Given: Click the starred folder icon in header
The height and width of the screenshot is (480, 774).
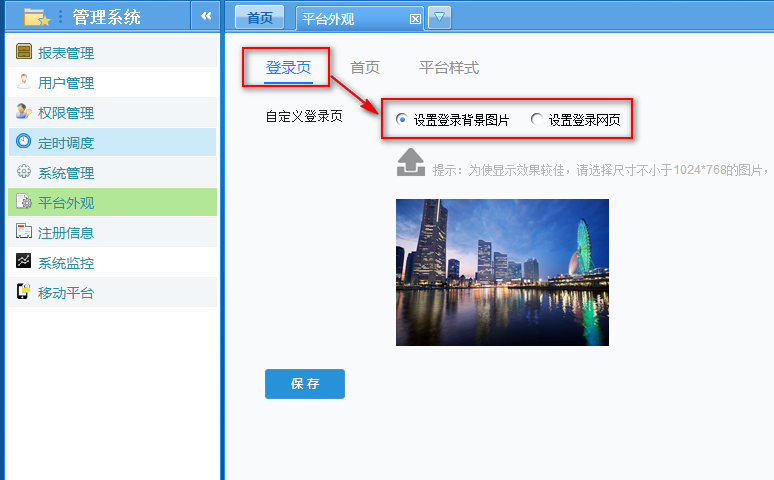Looking at the screenshot, I should tap(37, 17).
